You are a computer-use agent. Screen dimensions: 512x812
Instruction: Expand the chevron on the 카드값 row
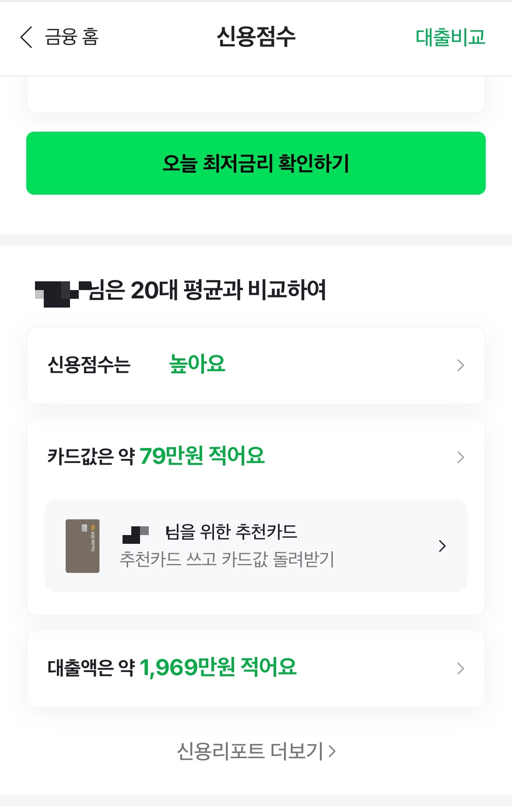click(x=460, y=457)
